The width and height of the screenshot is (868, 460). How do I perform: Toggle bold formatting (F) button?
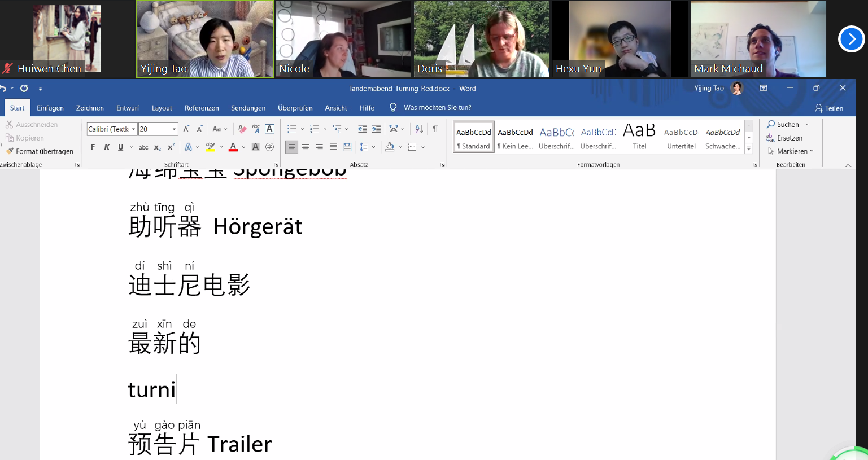(93, 147)
